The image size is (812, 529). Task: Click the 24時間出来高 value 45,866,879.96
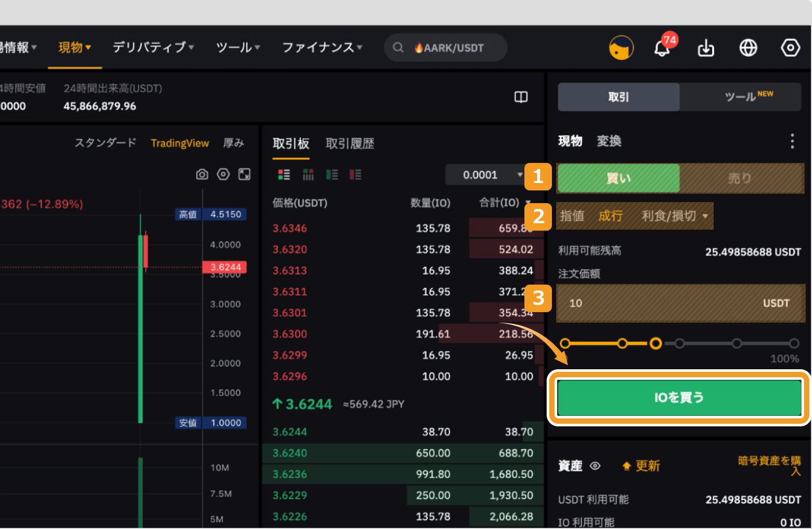(100, 106)
